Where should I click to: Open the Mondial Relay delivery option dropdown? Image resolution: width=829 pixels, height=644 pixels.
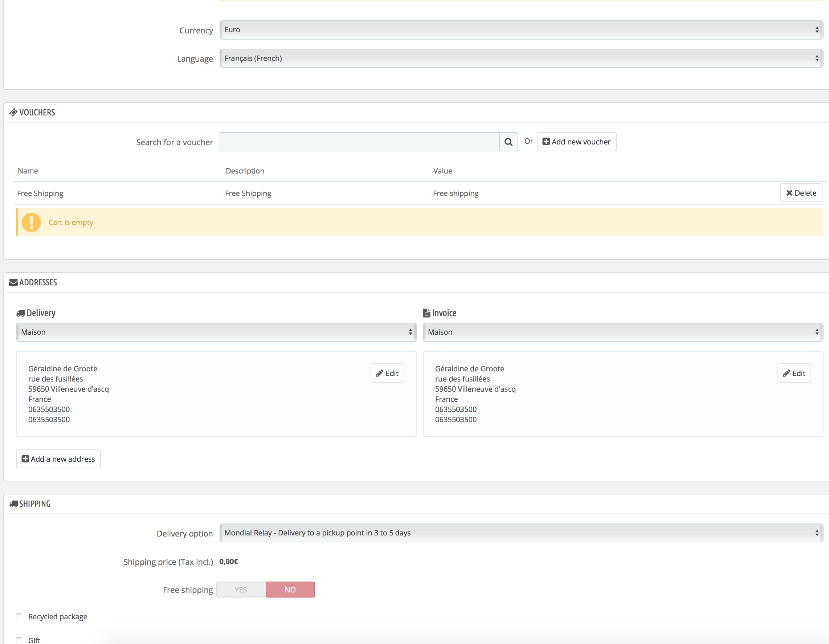521,533
